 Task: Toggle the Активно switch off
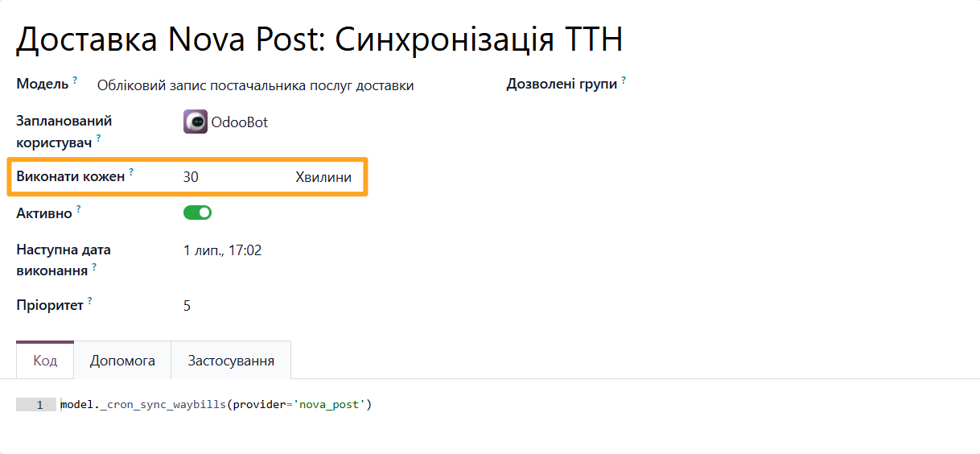197,213
